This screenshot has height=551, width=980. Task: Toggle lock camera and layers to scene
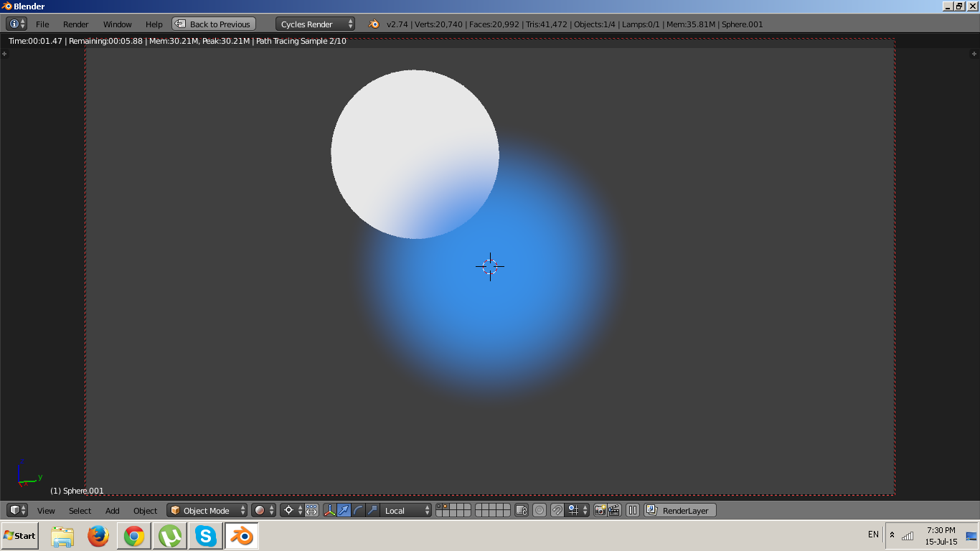pyautogui.click(x=522, y=510)
